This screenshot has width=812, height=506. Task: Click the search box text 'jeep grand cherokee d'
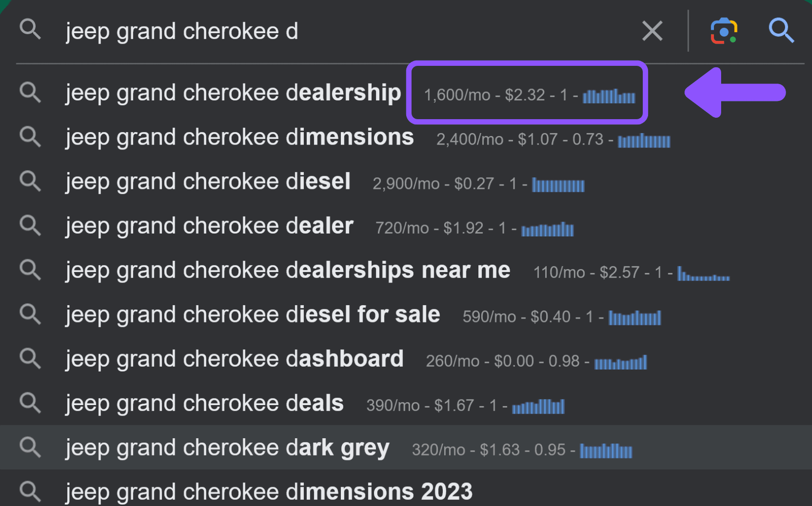tap(182, 31)
